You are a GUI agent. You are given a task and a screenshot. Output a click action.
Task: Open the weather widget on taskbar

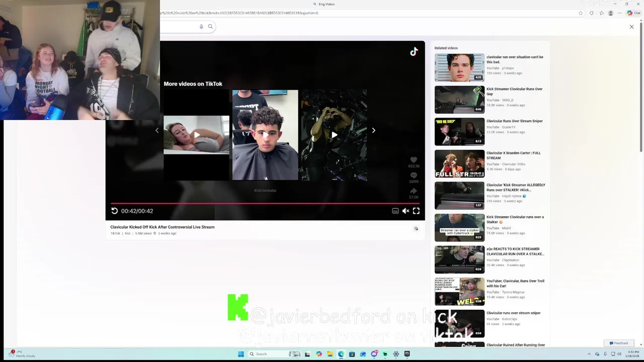[x=22, y=354]
